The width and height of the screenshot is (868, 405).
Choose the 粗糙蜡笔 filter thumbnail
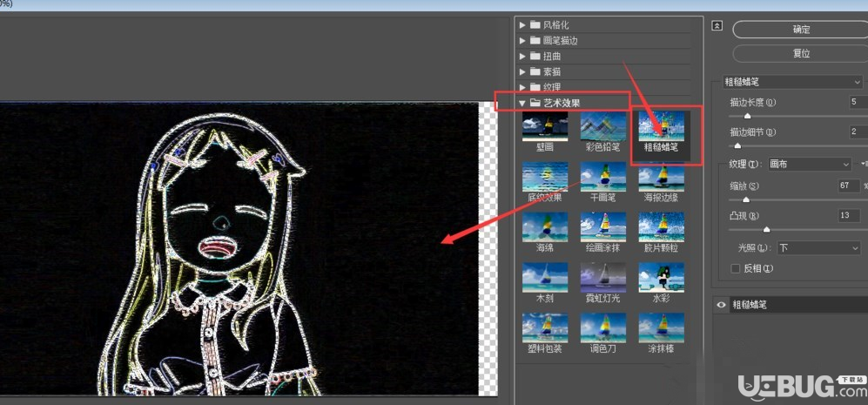coord(661,126)
